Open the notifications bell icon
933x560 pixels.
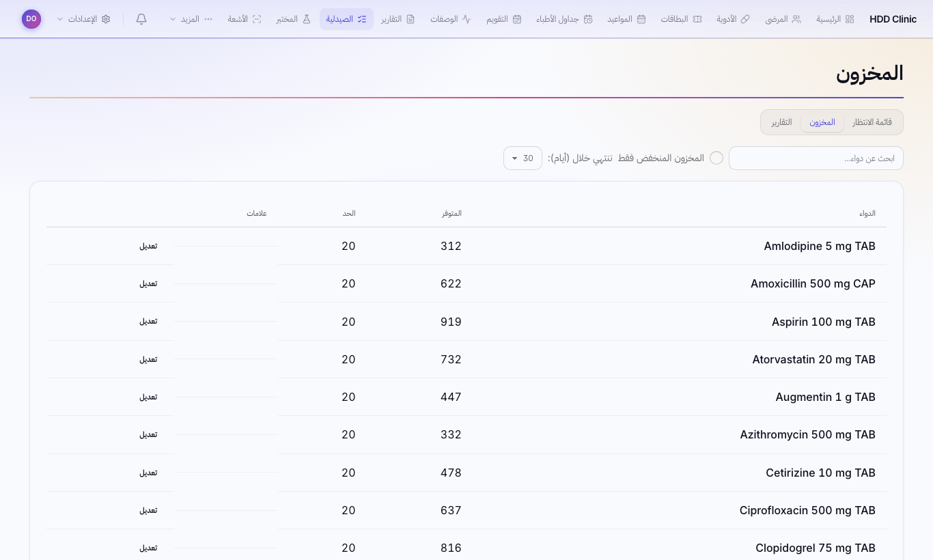[141, 19]
